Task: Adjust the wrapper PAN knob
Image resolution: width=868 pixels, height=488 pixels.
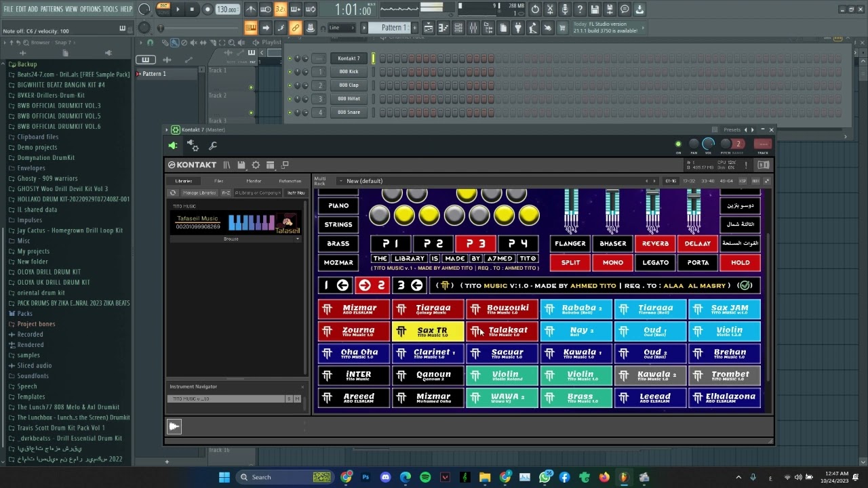Action: [693, 144]
